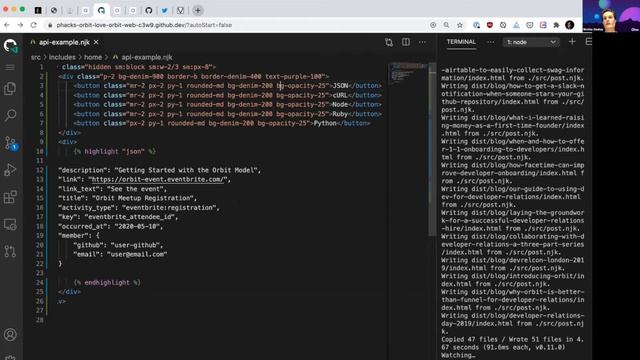Click the Codespaces logo at top of sidebar

click(x=10, y=45)
